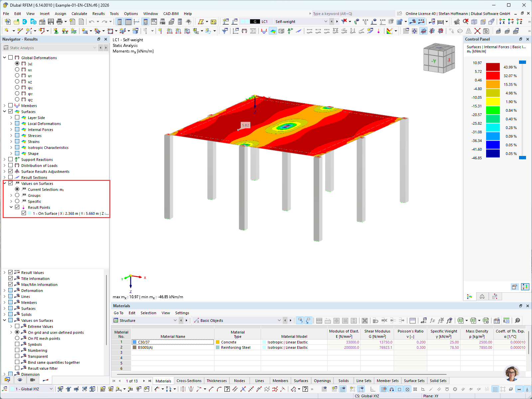Switch to the Thicknesses tab
The width and height of the screenshot is (532, 399).
(x=216, y=381)
